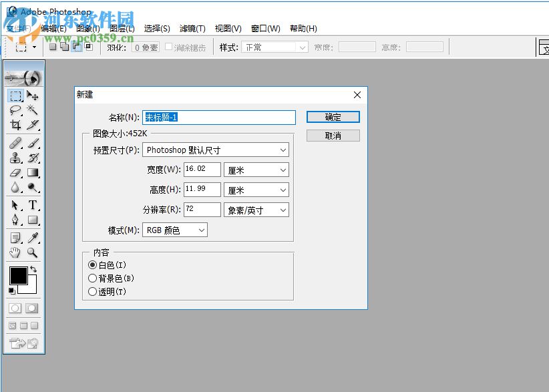Select the Hand tool

pyautogui.click(x=15, y=253)
